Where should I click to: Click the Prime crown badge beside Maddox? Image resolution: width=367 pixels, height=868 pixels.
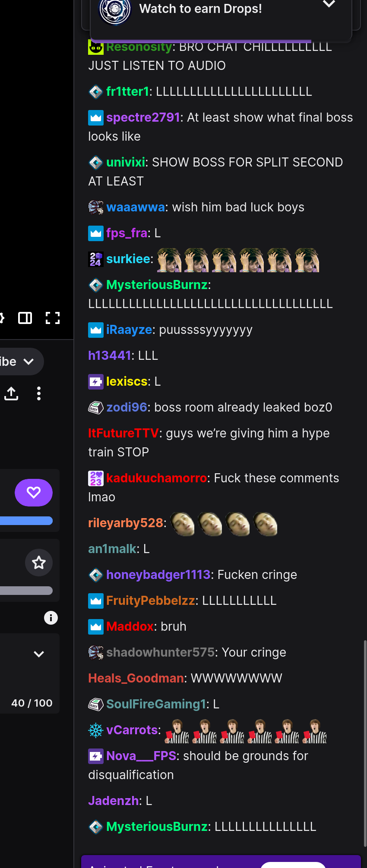[96, 626]
